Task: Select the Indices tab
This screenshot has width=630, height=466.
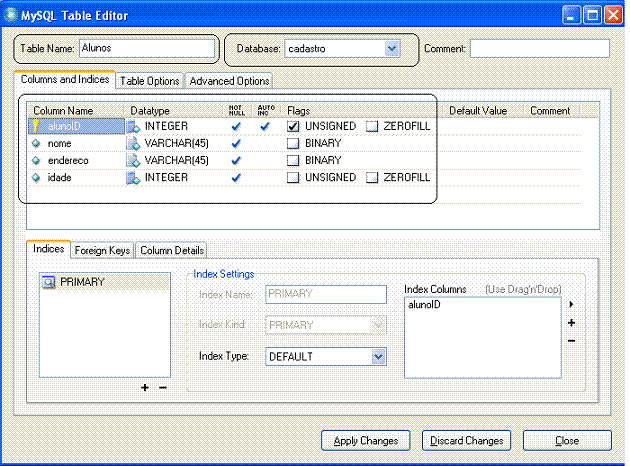Action: (48, 249)
